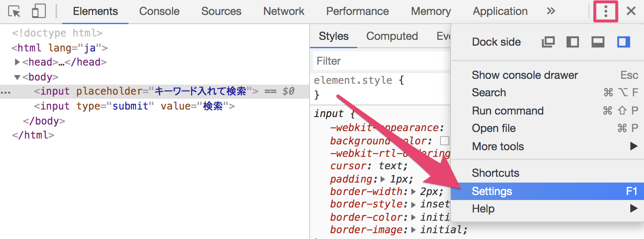Expand the padding shorthand property
Screen dimensions: 644x239
(x=383, y=179)
